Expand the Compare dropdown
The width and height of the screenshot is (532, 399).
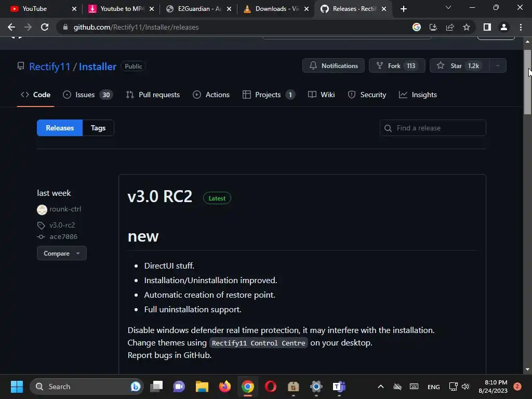click(62, 253)
